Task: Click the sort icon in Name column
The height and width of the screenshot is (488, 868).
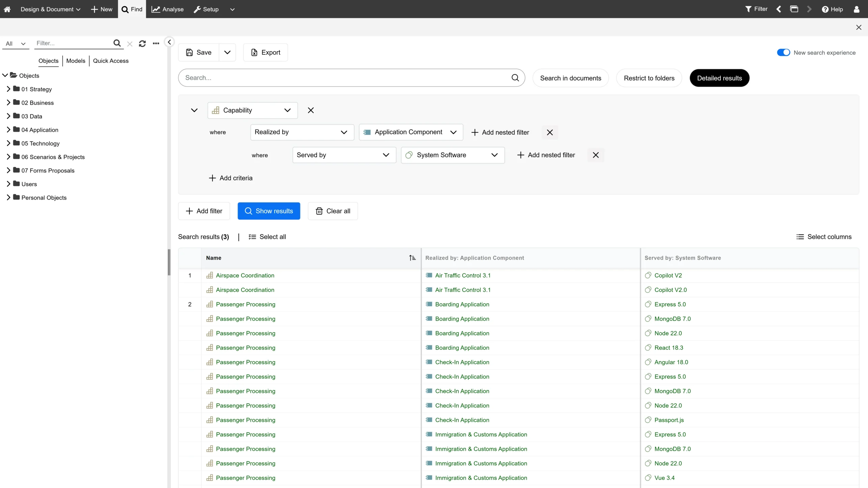Action: [412, 258]
